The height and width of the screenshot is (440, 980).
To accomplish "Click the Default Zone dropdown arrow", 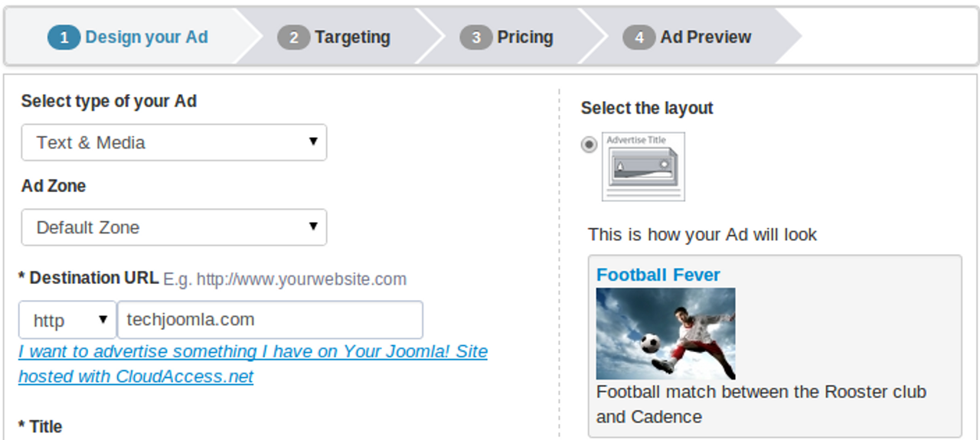I will pos(312,227).
